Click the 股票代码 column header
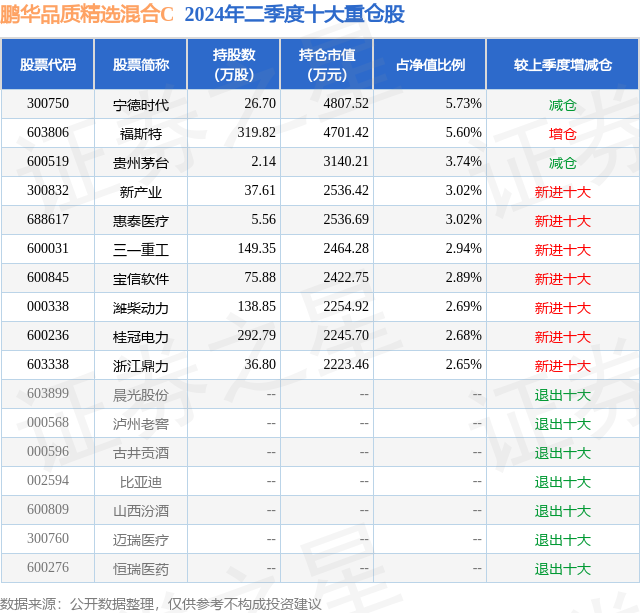This screenshot has width=640, height=613. (x=48, y=64)
